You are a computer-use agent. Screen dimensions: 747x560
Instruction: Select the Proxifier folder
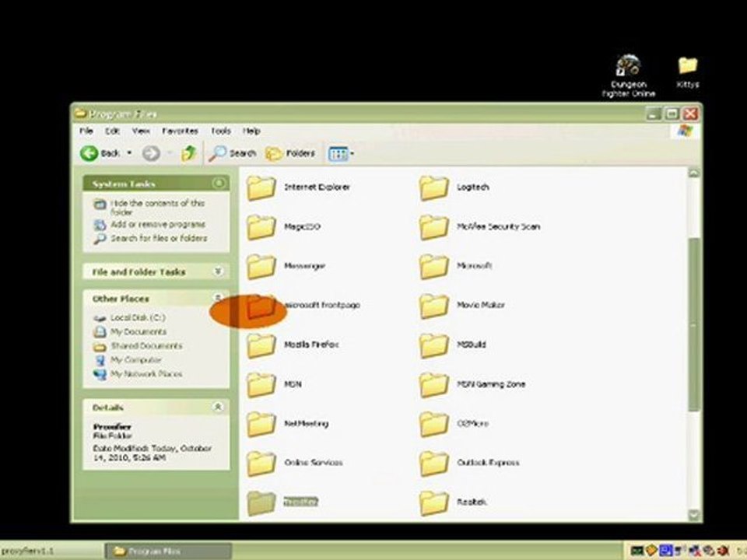coord(282,502)
